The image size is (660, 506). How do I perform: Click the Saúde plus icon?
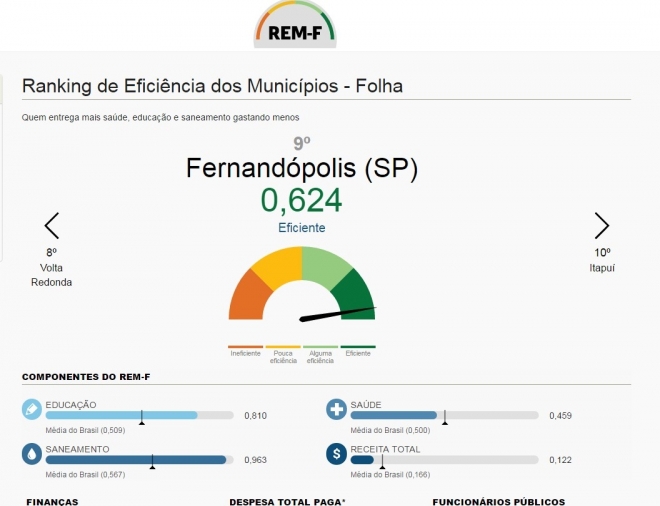pyautogui.click(x=336, y=409)
